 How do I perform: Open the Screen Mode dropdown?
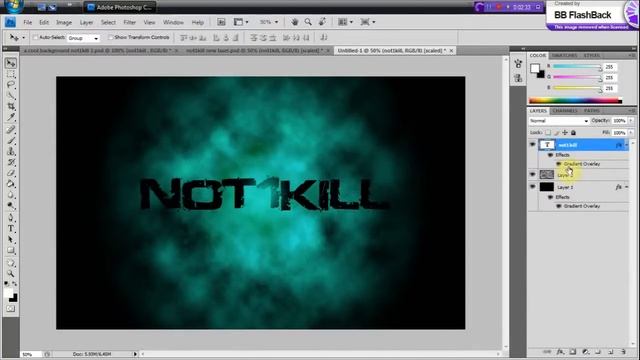(x=367, y=22)
